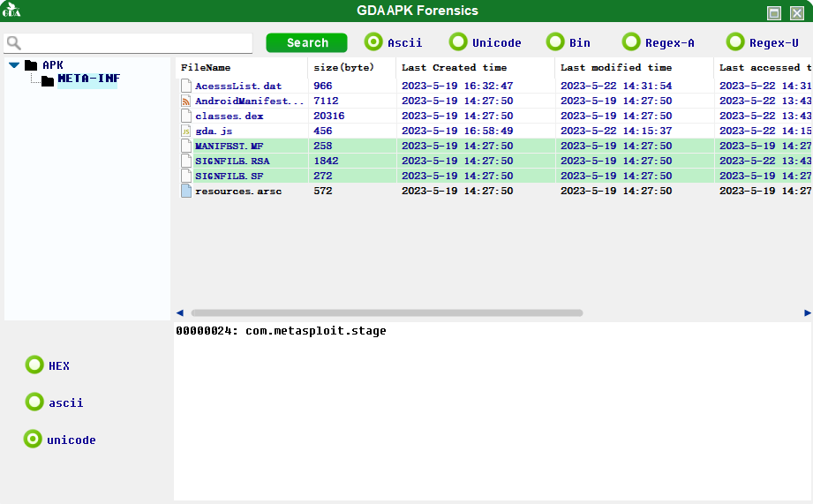This screenshot has height=504, width=813.
Task: Select the Ascii search mode
Action: click(x=373, y=42)
